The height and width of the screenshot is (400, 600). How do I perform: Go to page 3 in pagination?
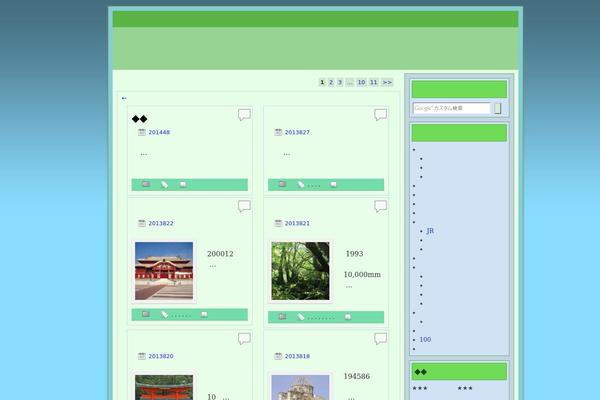pyautogui.click(x=340, y=82)
